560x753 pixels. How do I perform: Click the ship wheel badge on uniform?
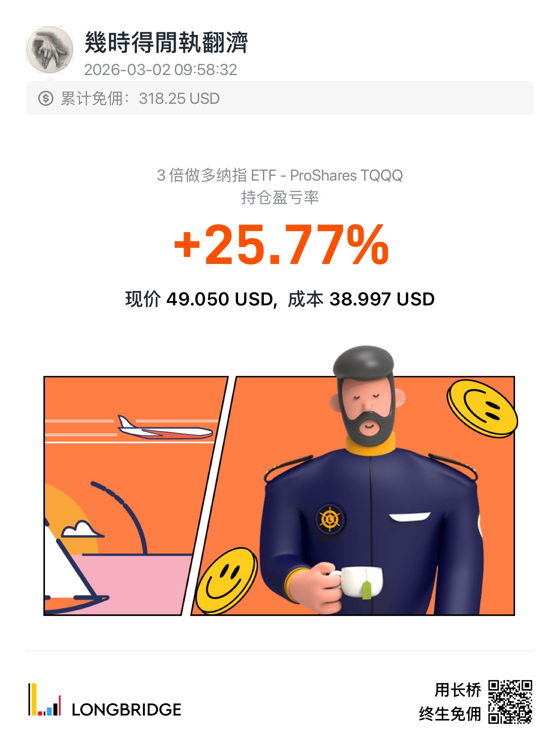[x=330, y=519]
